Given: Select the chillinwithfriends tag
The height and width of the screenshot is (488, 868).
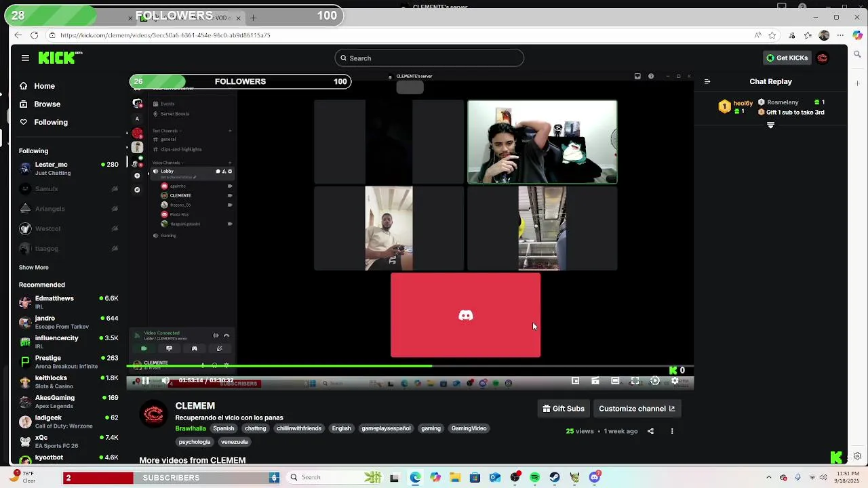Looking at the screenshot, I should (x=298, y=428).
